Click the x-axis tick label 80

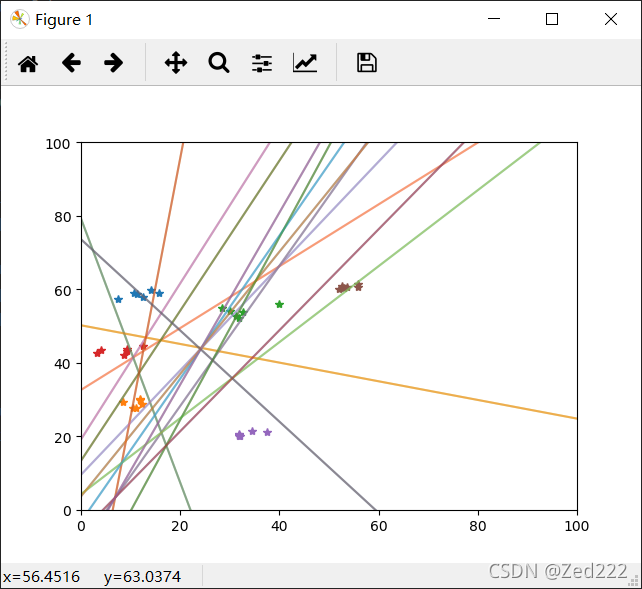(x=478, y=526)
